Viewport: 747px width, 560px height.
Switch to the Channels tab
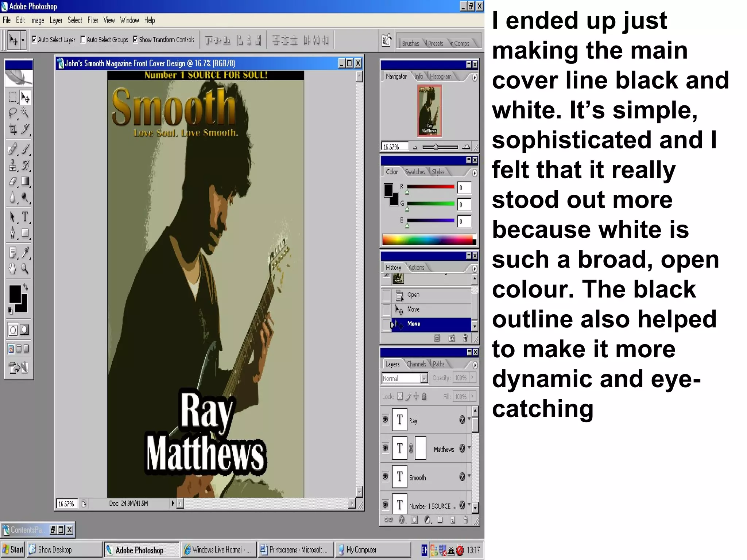tap(416, 364)
